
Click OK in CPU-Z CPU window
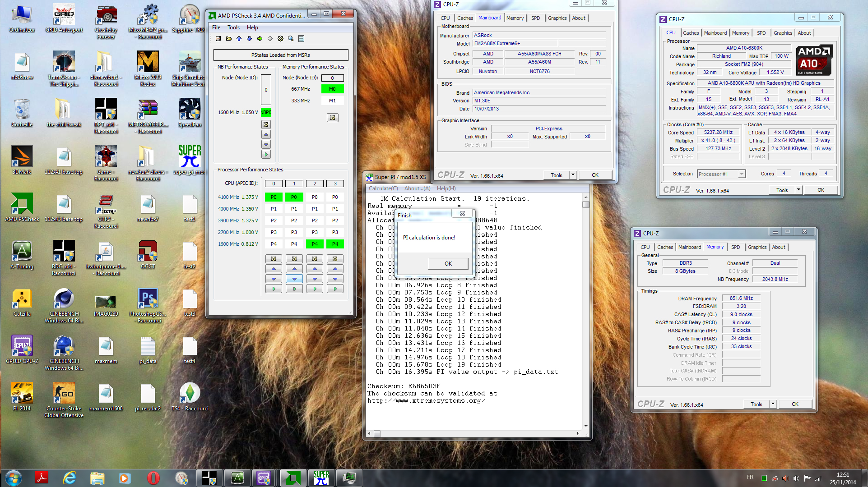click(x=821, y=190)
